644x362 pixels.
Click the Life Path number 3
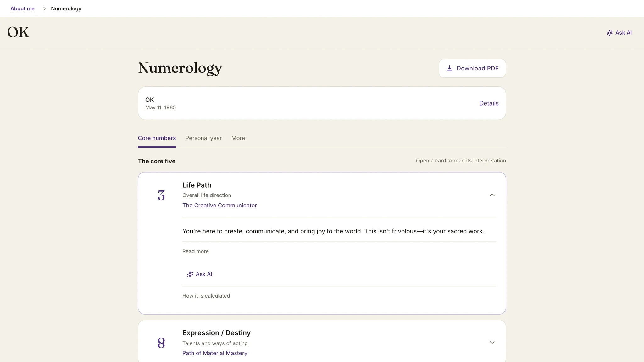pyautogui.click(x=161, y=195)
